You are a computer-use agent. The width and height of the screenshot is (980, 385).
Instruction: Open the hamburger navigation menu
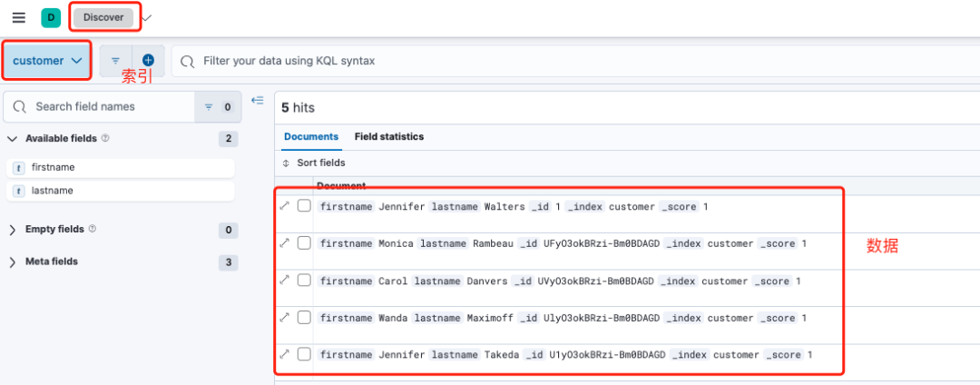(x=18, y=17)
